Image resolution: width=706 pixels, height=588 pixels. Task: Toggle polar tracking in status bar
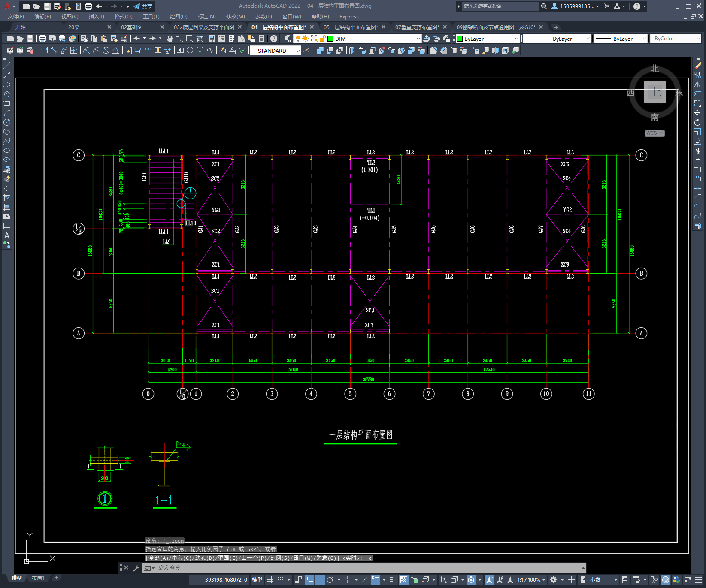[x=330, y=580]
